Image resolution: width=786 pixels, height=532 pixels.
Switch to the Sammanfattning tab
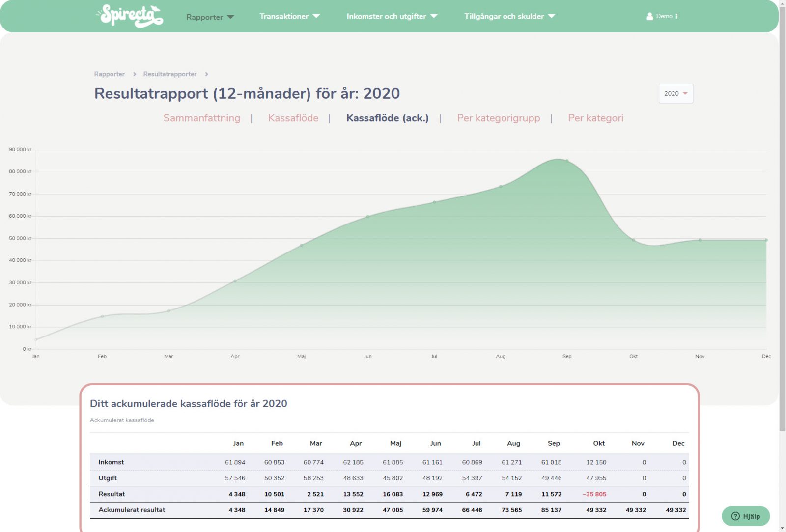point(201,118)
